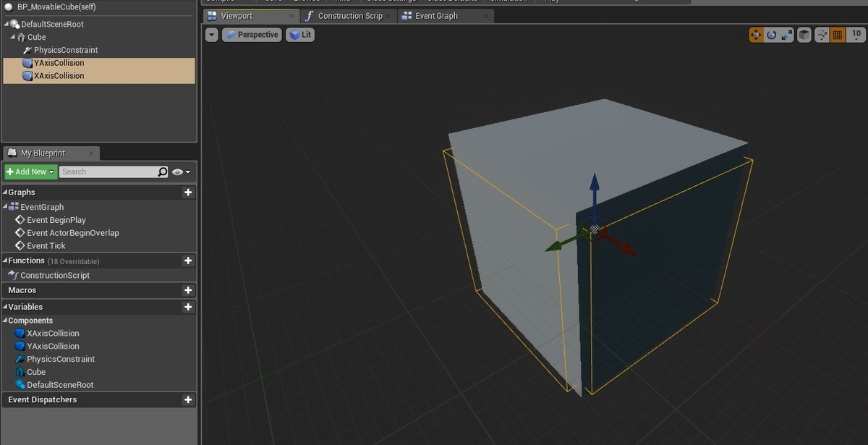Screen dimensions: 868x445
Task: Open the surface snapping options
Action: (822, 35)
